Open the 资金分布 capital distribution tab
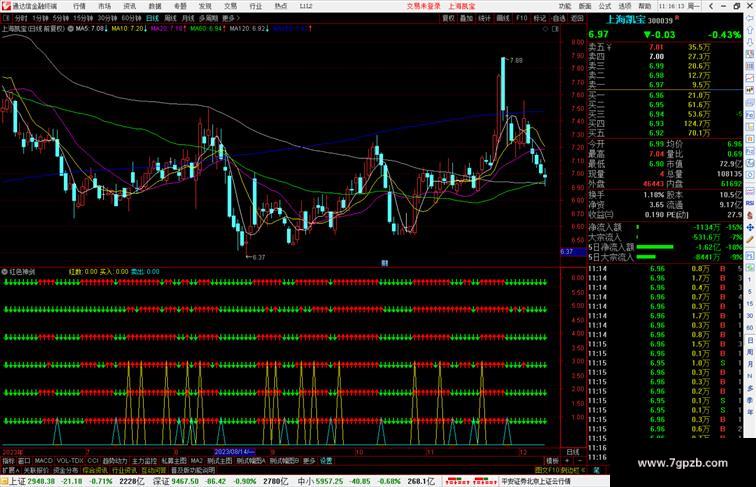 pos(66,470)
